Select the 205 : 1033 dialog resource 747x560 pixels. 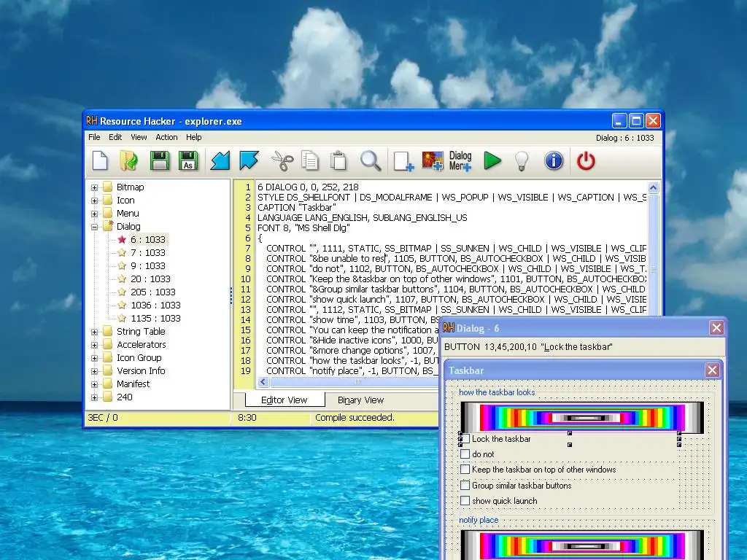point(153,292)
